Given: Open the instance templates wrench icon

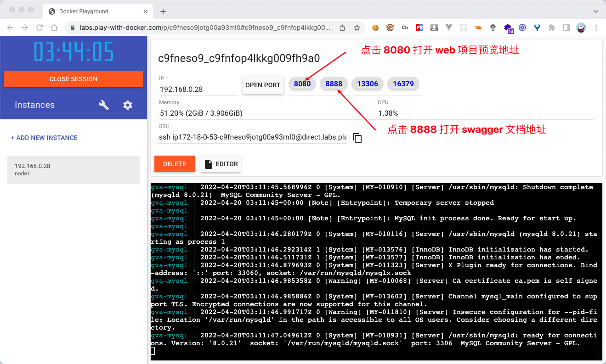Looking at the screenshot, I should (104, 105).
